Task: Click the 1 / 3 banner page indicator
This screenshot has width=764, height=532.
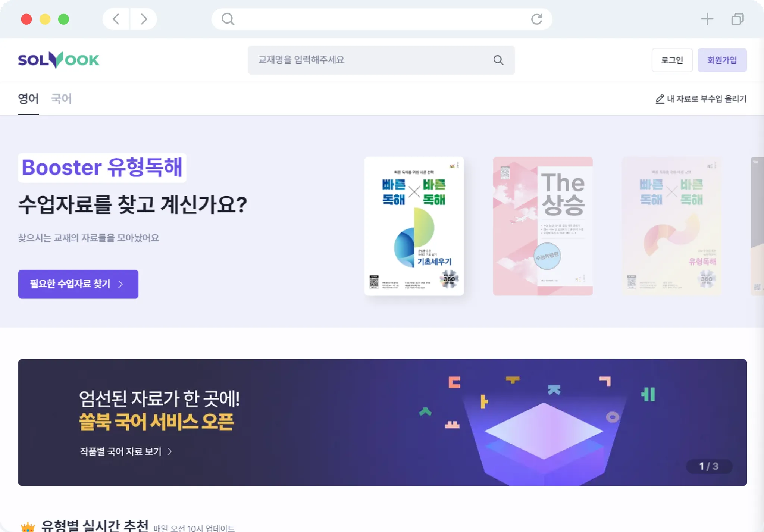Action: click(708, 466)
